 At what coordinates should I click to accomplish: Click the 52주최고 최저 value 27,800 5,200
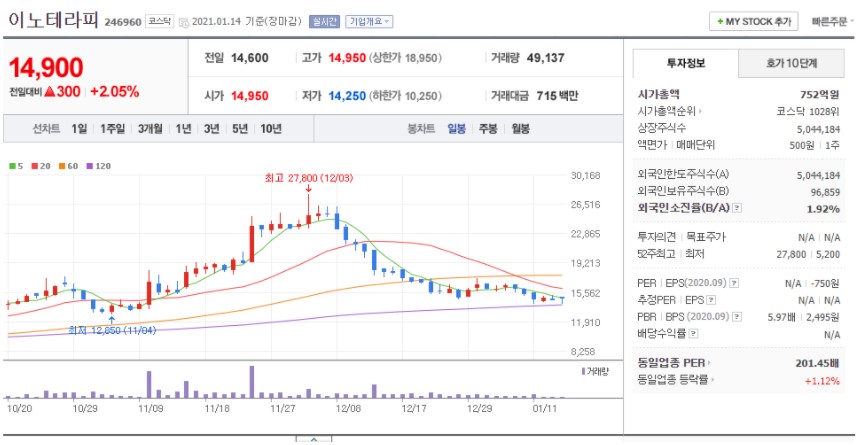(x=808, y=254)
